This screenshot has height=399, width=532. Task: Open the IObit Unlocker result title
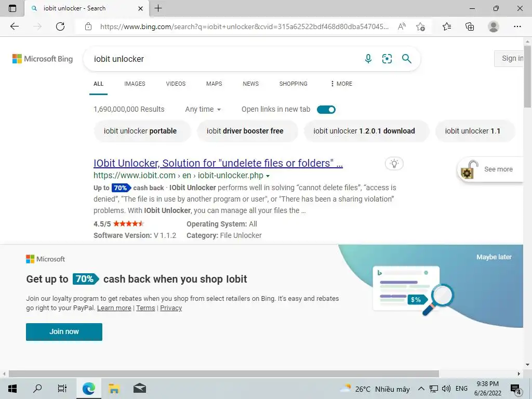[218, 163]
